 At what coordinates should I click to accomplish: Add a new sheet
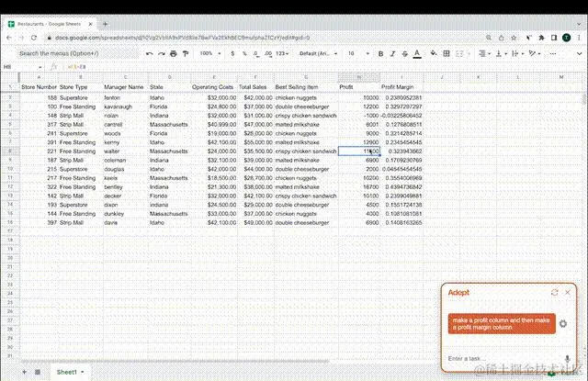tap(25, 372)
